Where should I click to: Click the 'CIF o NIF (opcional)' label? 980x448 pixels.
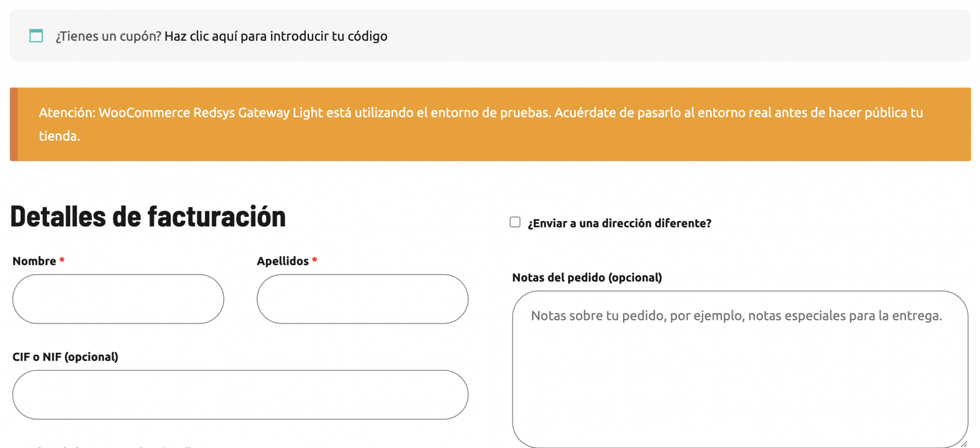[65, 357]
